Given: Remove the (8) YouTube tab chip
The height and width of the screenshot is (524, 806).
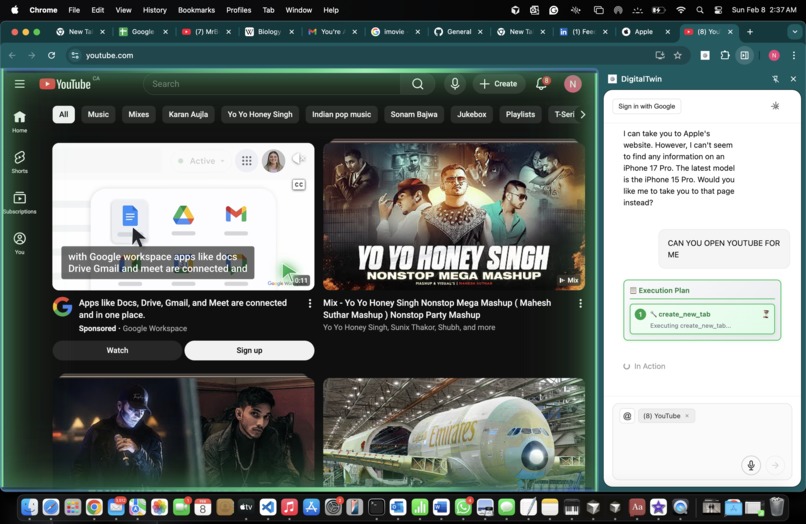Looking at the screenshot, I should click(687, 415).
